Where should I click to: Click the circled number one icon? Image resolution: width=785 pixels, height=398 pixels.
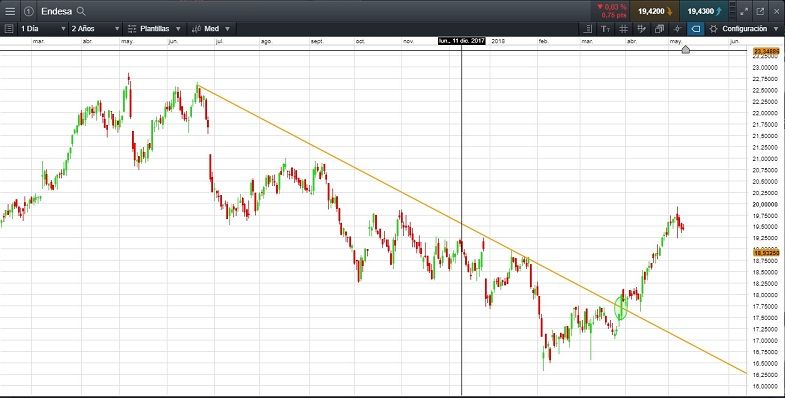(29, 11)
